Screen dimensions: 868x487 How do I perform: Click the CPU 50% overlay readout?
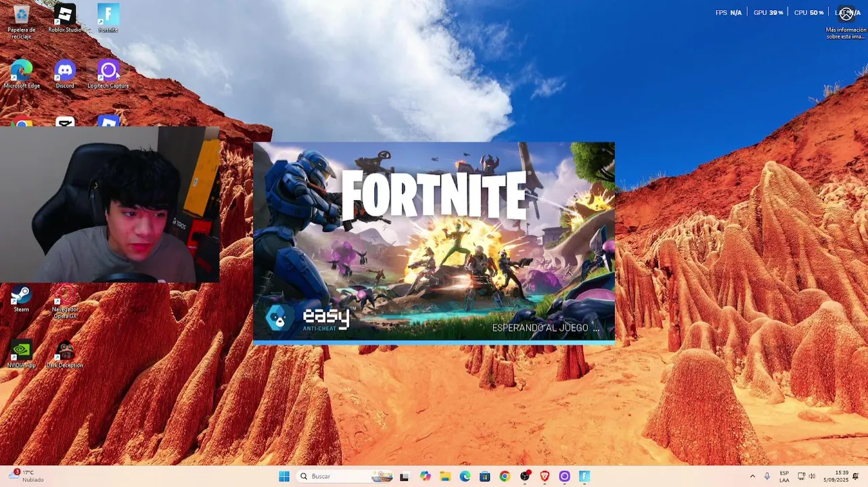(808, 13)
